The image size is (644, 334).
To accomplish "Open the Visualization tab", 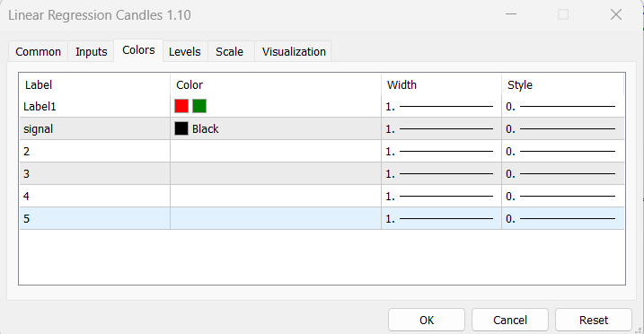I will point(294,52).
